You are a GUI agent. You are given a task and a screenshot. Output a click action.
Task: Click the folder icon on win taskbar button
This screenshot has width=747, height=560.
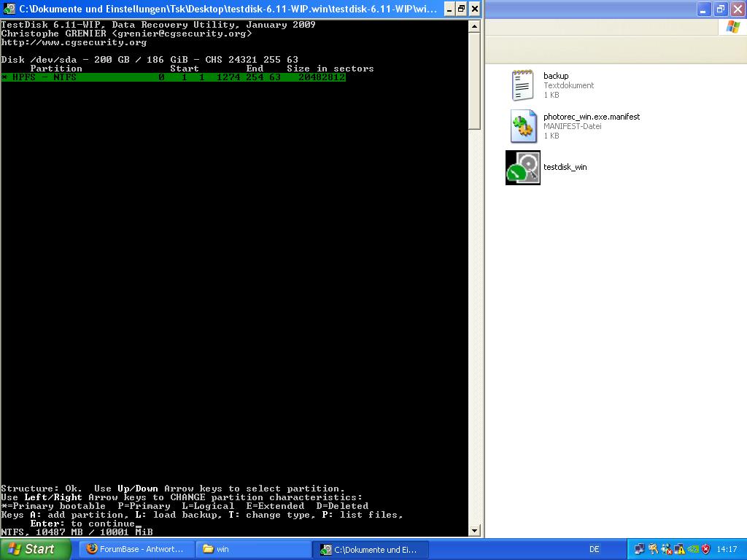[208, 548]
